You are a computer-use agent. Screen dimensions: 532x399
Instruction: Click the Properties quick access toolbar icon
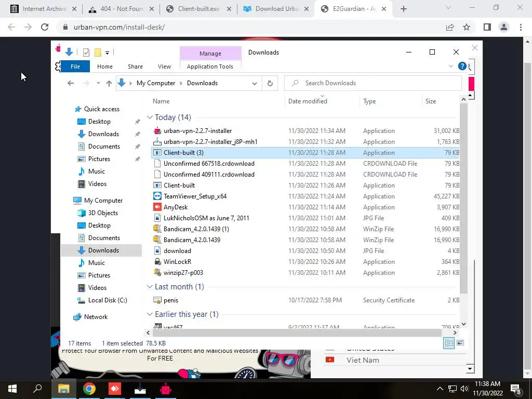[86, 52]
